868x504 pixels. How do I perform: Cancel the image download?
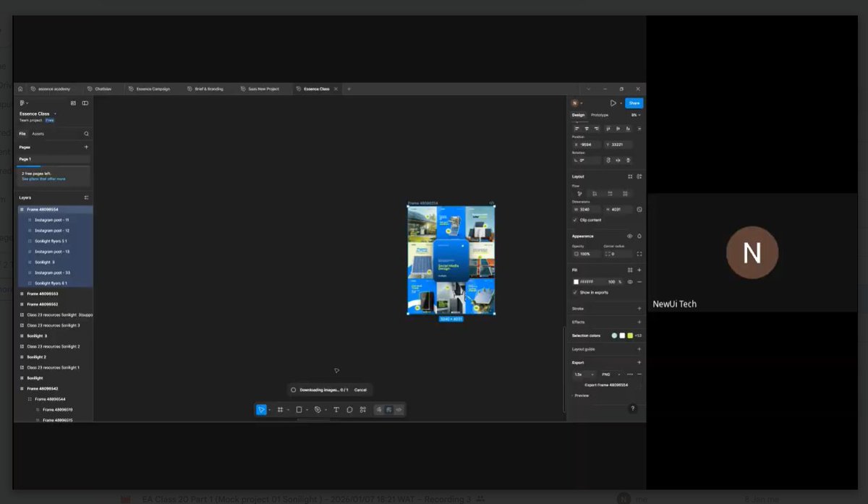click(360, 390)
